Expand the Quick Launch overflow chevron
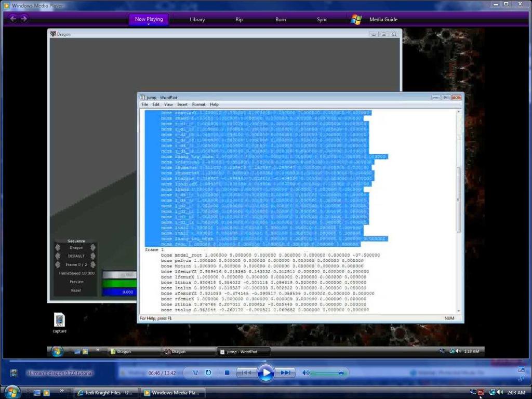532x399 pixels. point(62,391)
